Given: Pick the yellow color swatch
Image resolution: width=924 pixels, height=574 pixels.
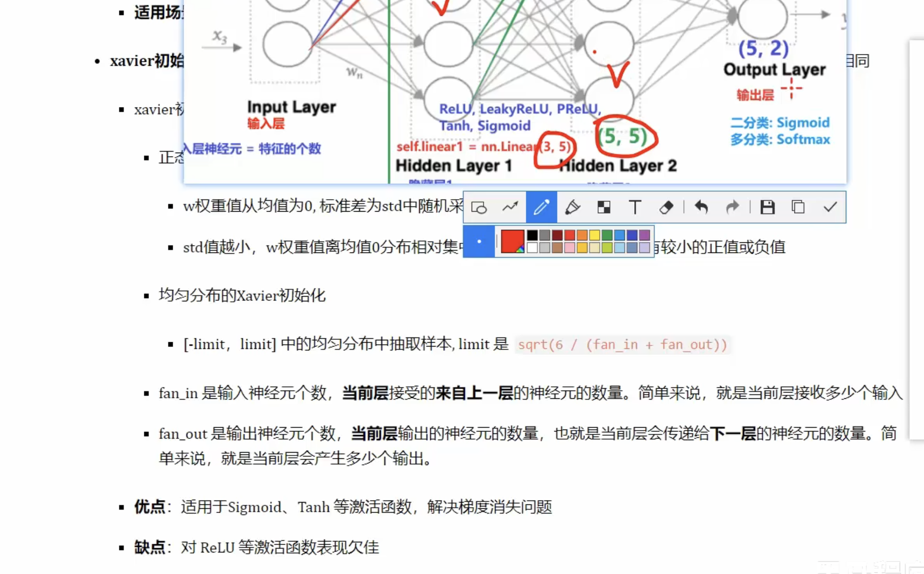Looking at the screenshot, I should [x=594, y=235].
